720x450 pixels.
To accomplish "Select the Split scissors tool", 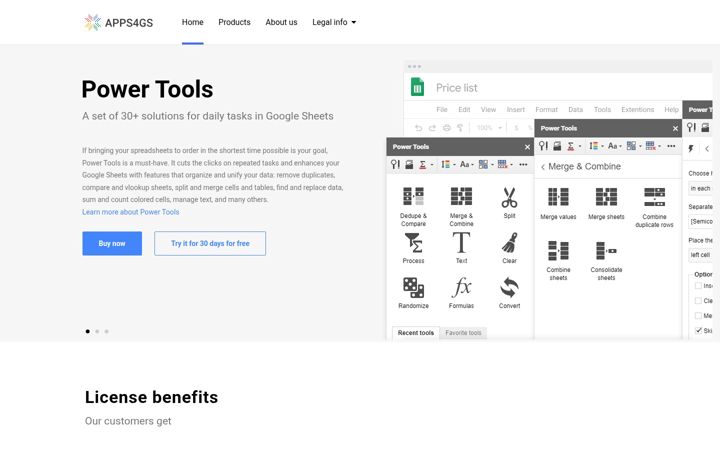I will [x=509, y=202].
